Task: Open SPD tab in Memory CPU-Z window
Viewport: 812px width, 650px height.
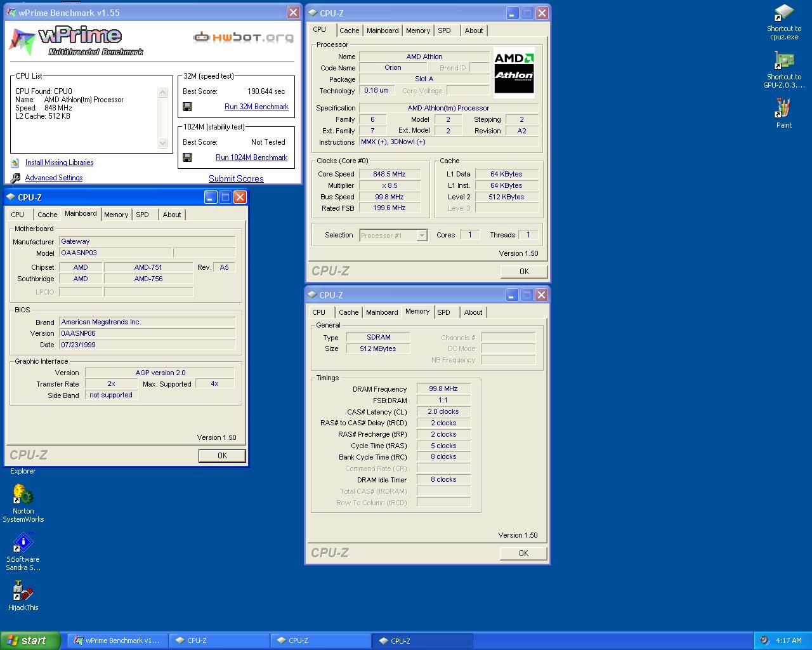Action: click(444, 312)
